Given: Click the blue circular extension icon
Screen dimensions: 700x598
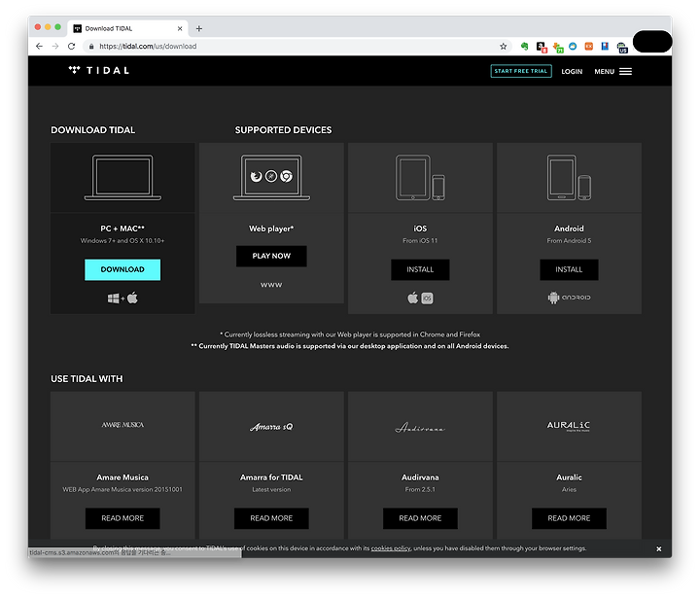Looking at the screenshot, I should coord(573,46).
